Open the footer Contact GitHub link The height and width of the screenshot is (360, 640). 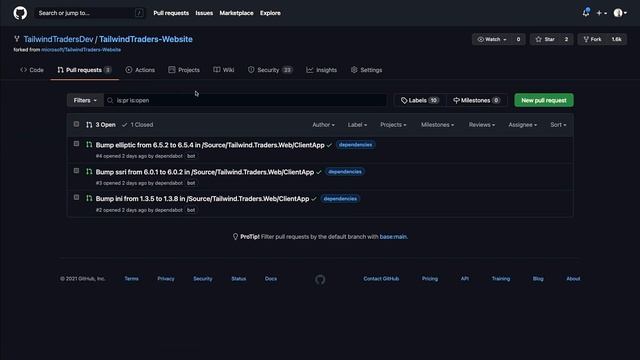(x=381, y=279)
